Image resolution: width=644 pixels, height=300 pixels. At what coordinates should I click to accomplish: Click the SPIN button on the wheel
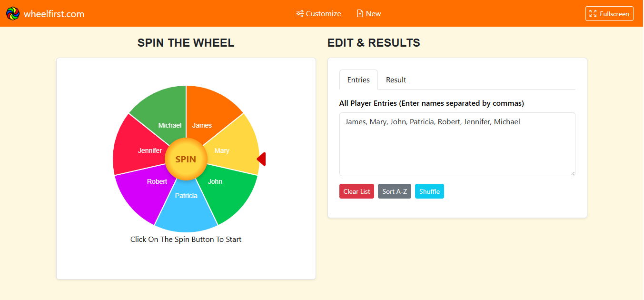click(x=186, y=159)
